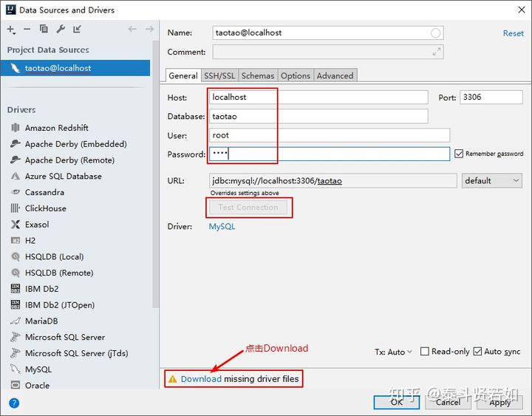
Task: Click the Database field containing taotao
Action: [318, 117]
